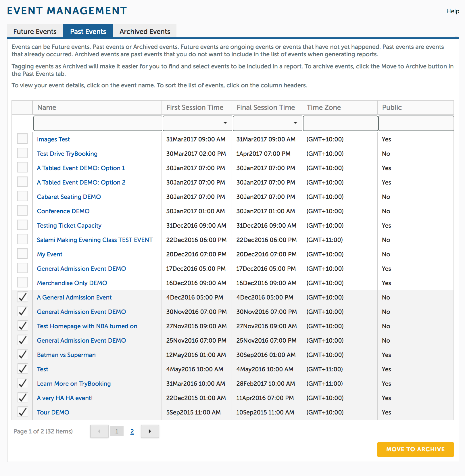Switch to Future Events tab

tap(35, 31)
